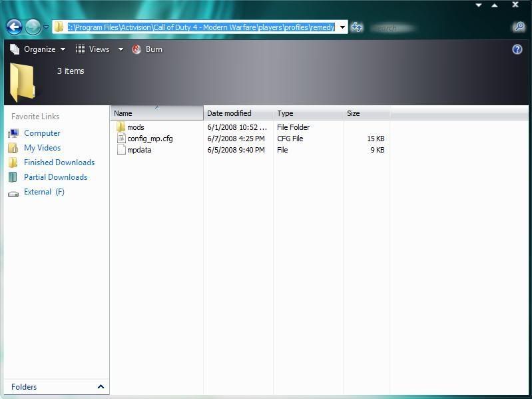Refresh the folder with the refresh icon

(357, 27)
